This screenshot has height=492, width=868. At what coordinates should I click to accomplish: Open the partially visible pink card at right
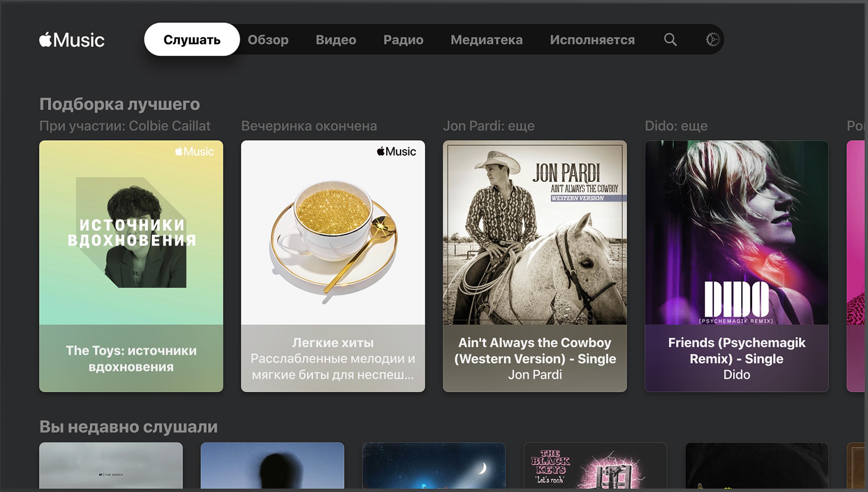tap(857, 266)
